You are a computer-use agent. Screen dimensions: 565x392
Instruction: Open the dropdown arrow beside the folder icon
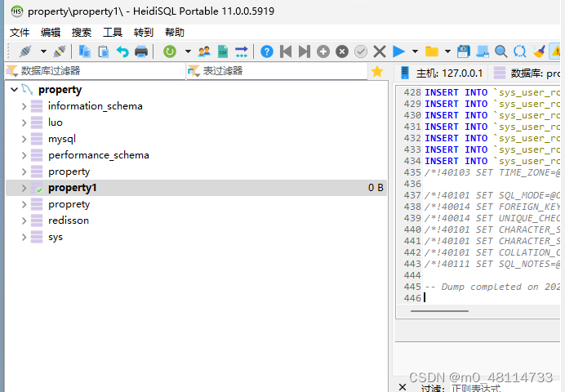[448, 51]
